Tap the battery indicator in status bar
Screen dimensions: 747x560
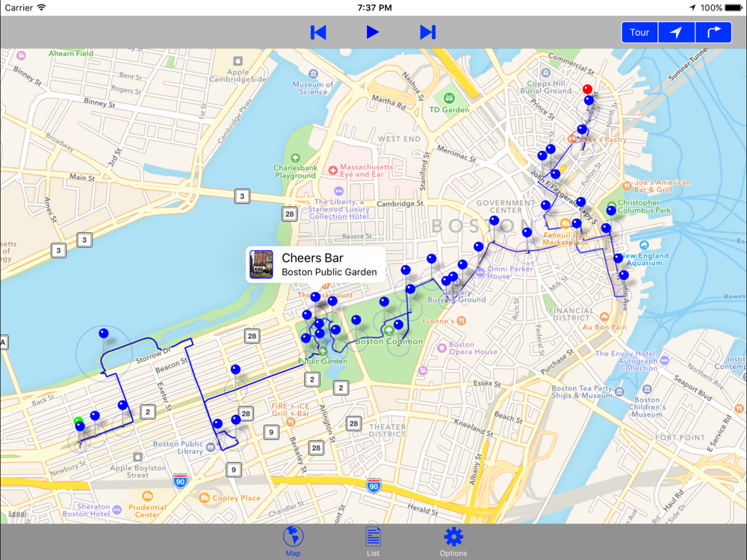click(734, 7)
